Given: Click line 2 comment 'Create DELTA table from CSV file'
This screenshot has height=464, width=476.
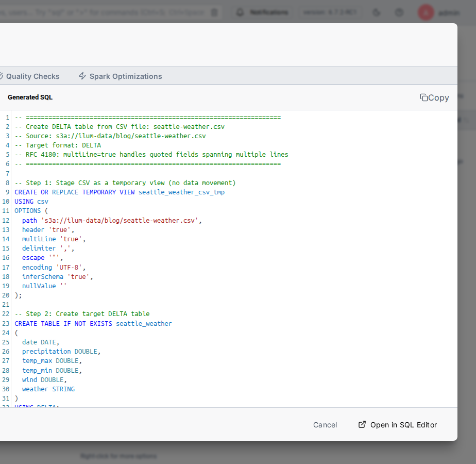Looking at the screenshot, I should point(120,127).
